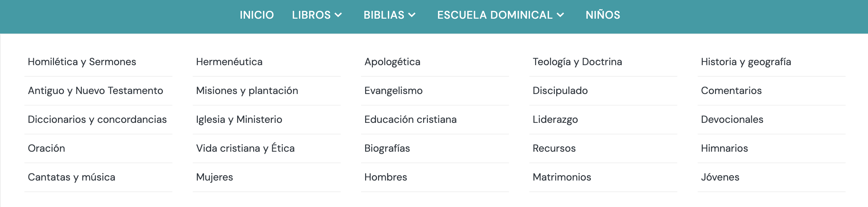This screenshot has height=207, width=868.
Task: Select Antiguo y Nuevo Testamento
Action: [95, 91]
